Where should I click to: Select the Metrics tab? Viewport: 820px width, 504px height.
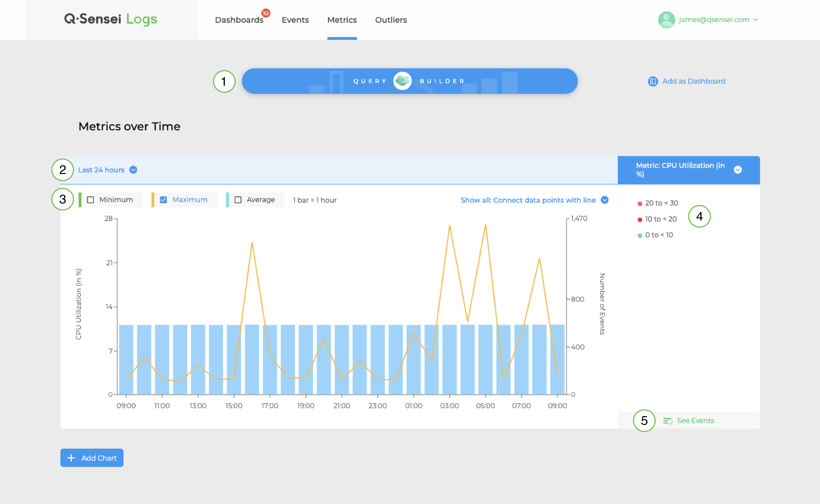point(342,20)
